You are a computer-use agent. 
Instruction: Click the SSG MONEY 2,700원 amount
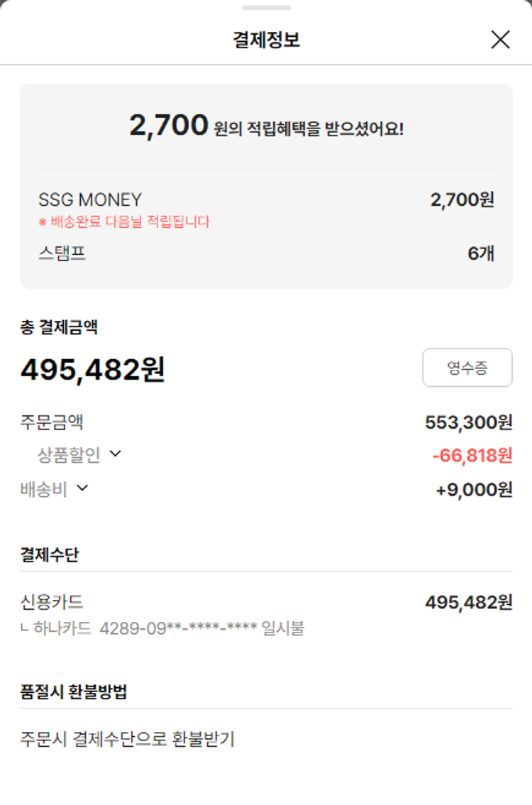click(462, 199)
